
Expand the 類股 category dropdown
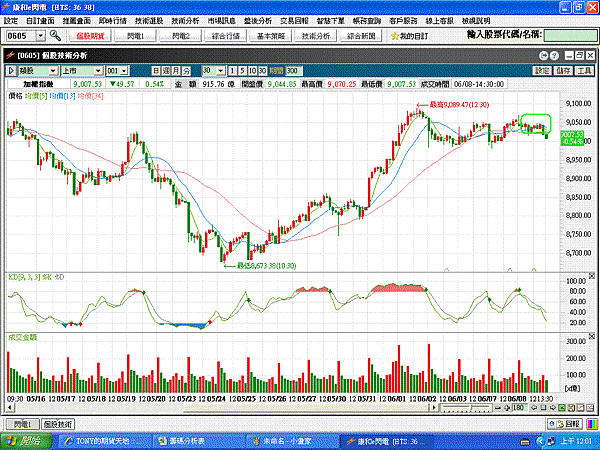53,71
